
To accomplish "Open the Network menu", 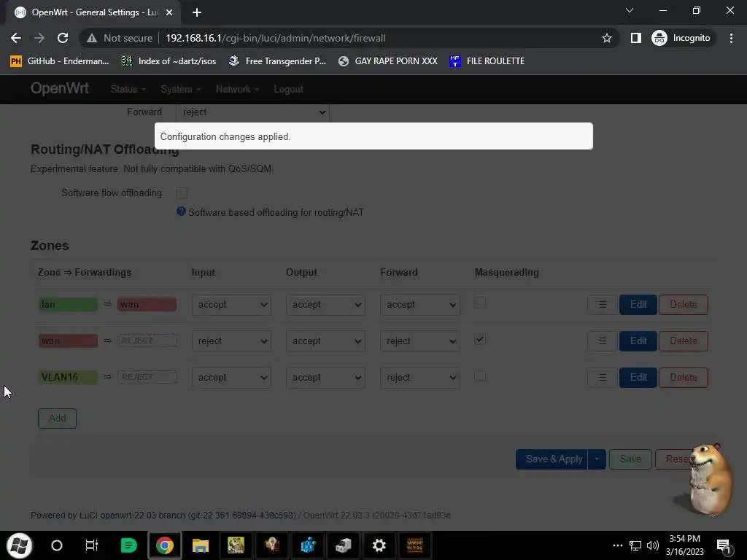I will click(237, 89).
